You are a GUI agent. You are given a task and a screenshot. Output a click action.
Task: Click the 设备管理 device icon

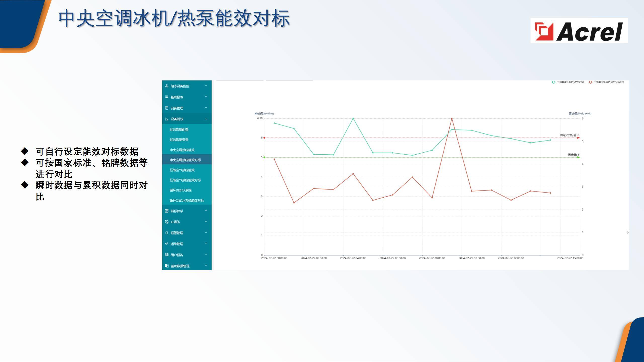(x=167, y=108)
